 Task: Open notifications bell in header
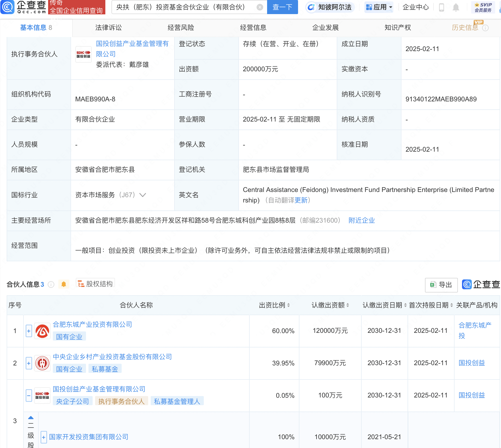click(x=456, y=7)
